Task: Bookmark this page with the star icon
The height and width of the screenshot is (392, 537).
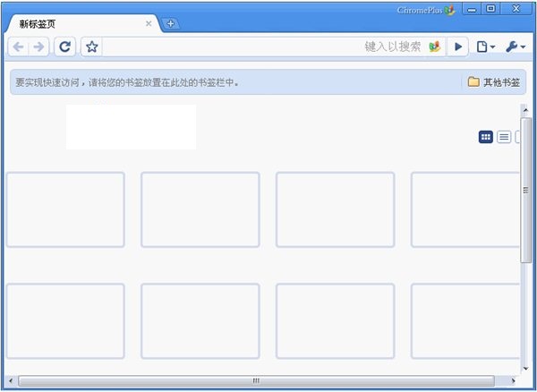Action: 91,47
